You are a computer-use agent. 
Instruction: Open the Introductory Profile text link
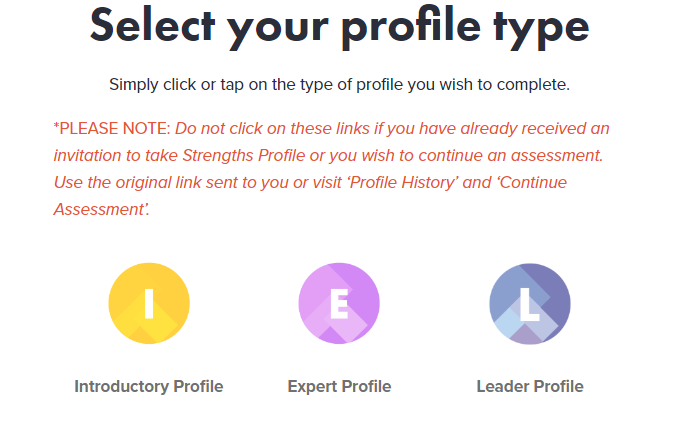click(149, 386)
